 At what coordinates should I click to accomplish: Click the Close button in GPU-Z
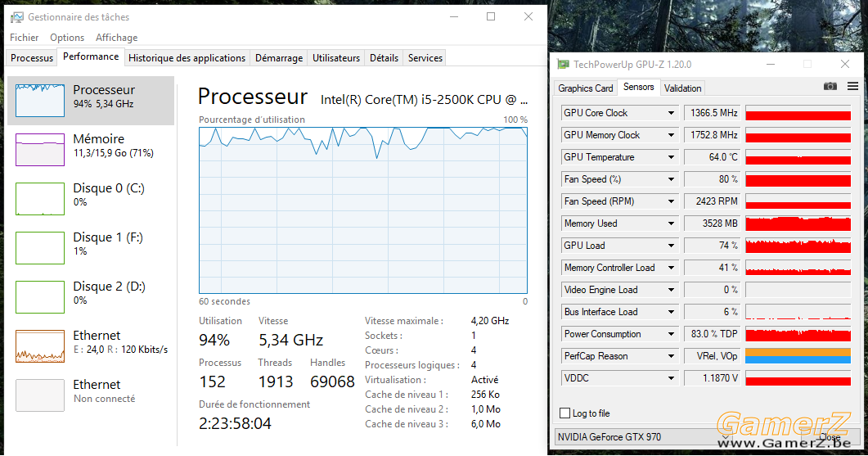pyautogui.click(x=830, y=437)
